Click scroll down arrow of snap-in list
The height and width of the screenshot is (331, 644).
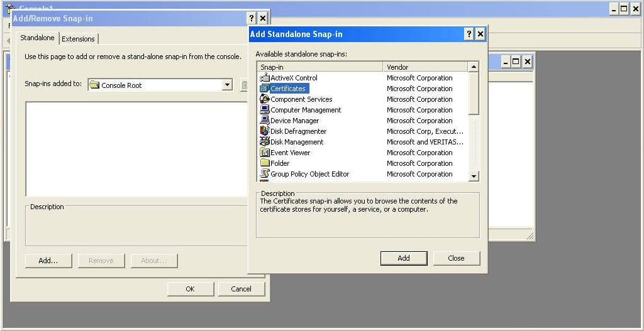pos(474,176)
